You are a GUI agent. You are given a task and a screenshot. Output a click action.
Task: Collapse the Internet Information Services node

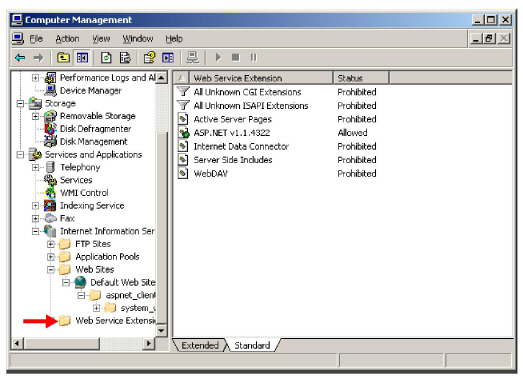(35, 231)
